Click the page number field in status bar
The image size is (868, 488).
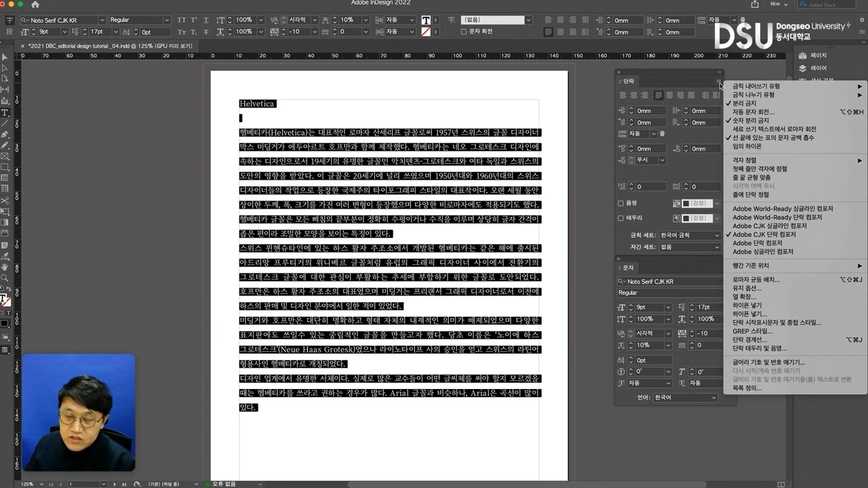pos(85,484)
